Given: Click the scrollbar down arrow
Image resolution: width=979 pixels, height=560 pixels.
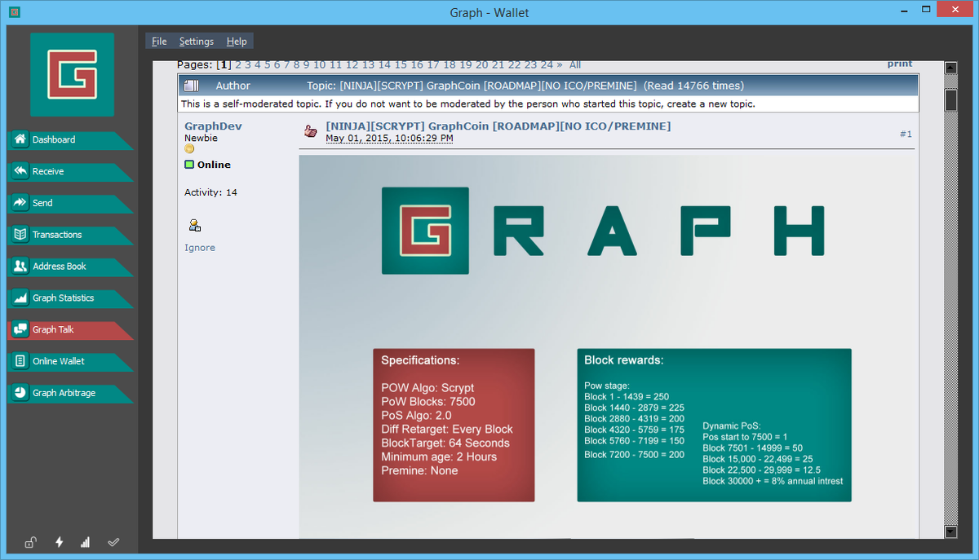Looking at the screenshot, I should (x=950, y=531).
